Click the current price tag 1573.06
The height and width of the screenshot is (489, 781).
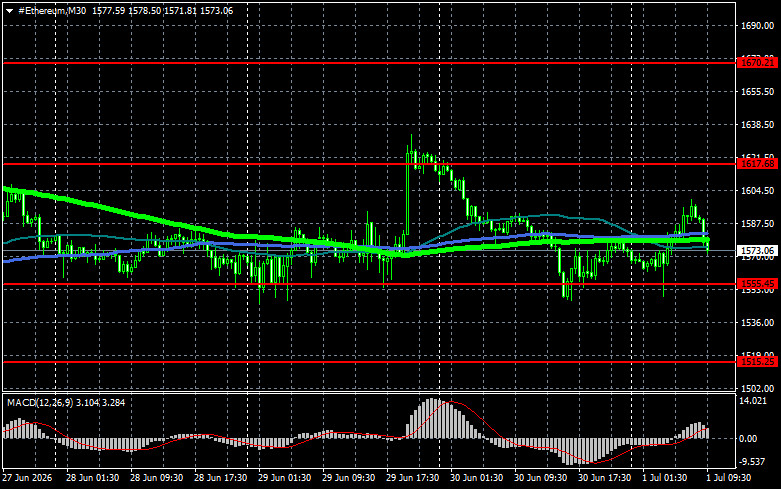(758, 250)
